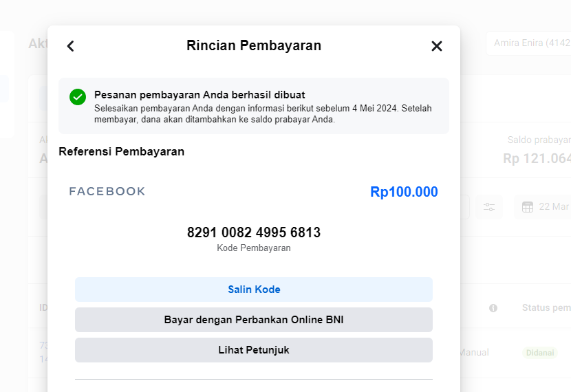Open the Amira Enira account dropdown

click(528, 43)
